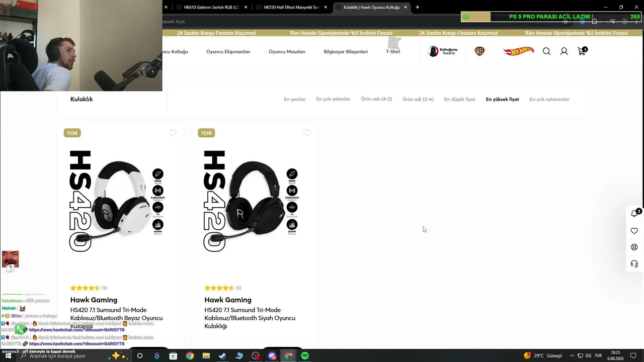The height and width of the screenshot is (362, 644).
Task: Sort by En çok oylananlar
Action: click(x=549, y=100)
